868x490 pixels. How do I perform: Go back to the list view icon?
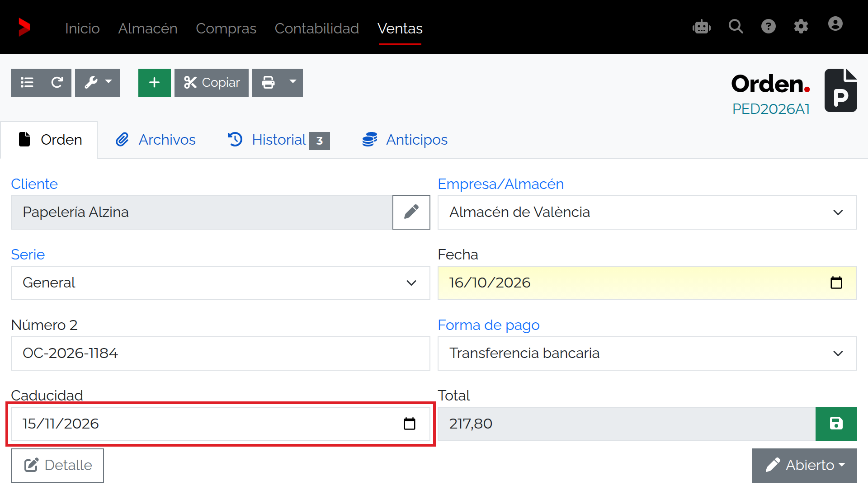tap(27, 82)
